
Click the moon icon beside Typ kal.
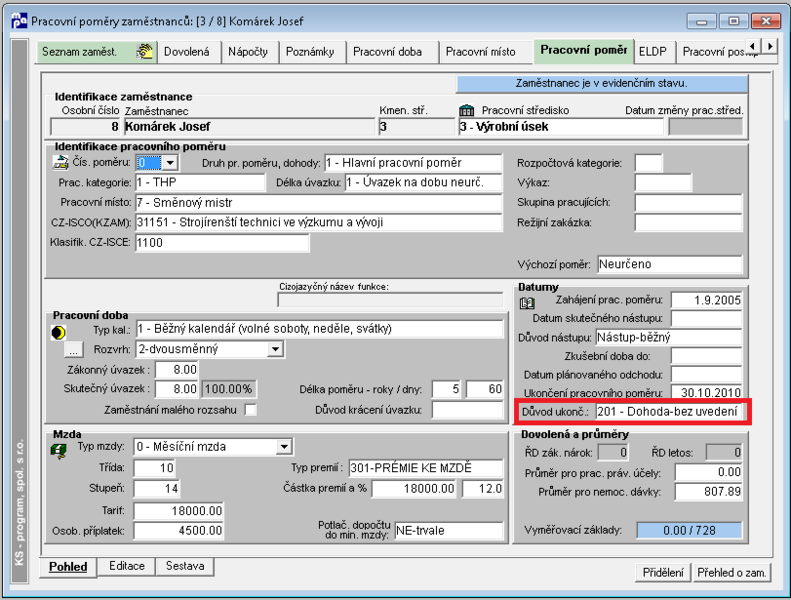(59, 333)
